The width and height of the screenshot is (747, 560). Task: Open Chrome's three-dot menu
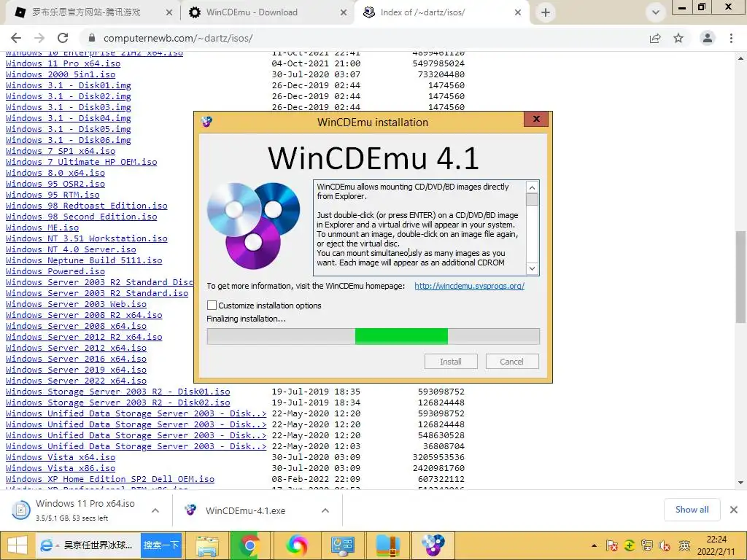(x=731, y=38)
